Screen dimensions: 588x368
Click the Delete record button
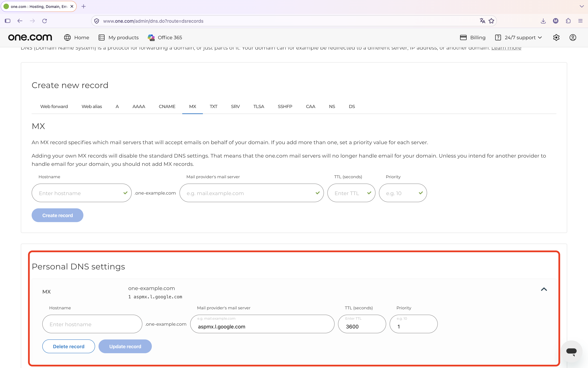[x=69, y=346]
